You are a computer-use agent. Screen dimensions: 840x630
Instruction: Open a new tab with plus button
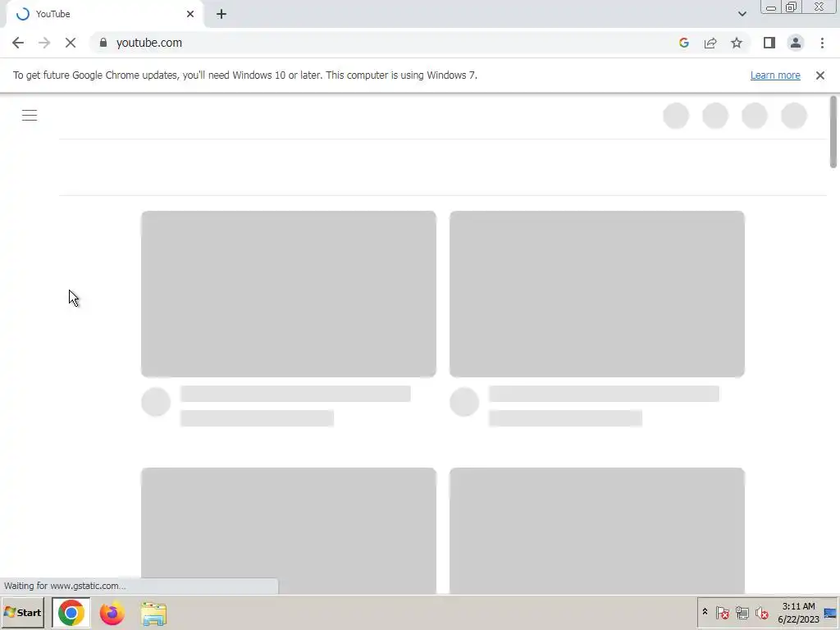point(221,14)
